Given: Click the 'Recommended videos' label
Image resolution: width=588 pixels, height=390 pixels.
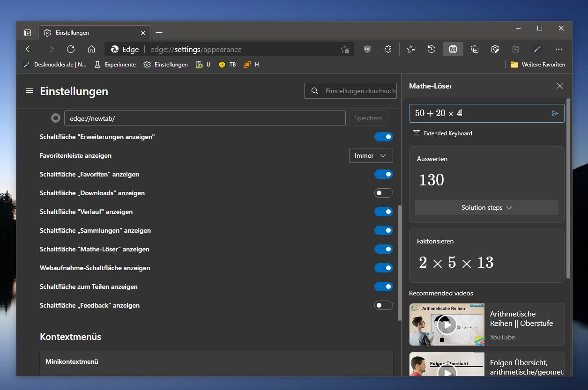Looking at the screenshot, I should tap(441, 293).
